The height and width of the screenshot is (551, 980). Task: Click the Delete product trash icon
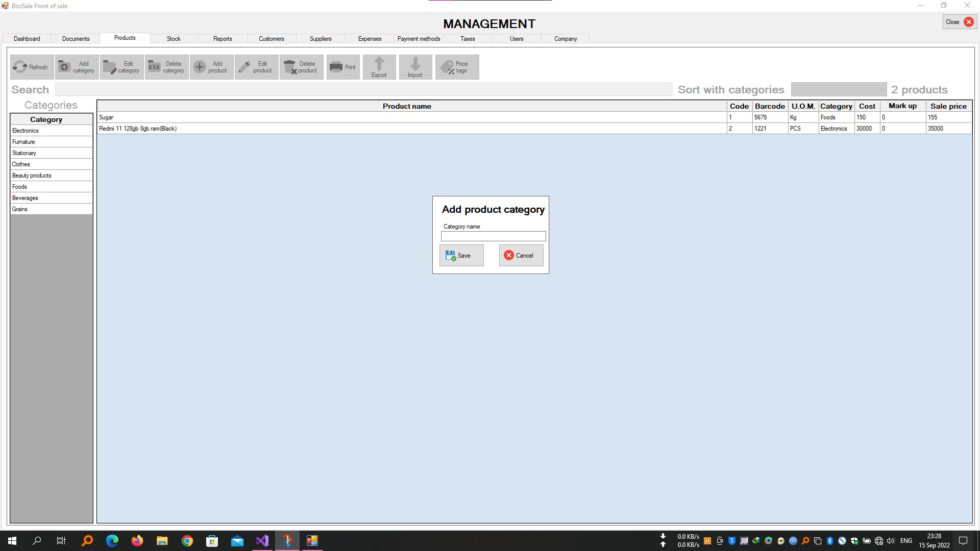pyautogui.click(x=290, y=67)
